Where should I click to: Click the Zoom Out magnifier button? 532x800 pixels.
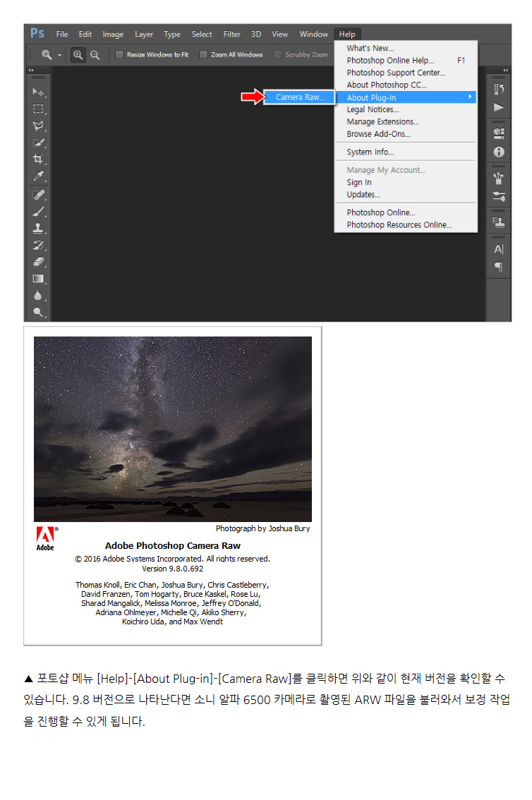95,54
